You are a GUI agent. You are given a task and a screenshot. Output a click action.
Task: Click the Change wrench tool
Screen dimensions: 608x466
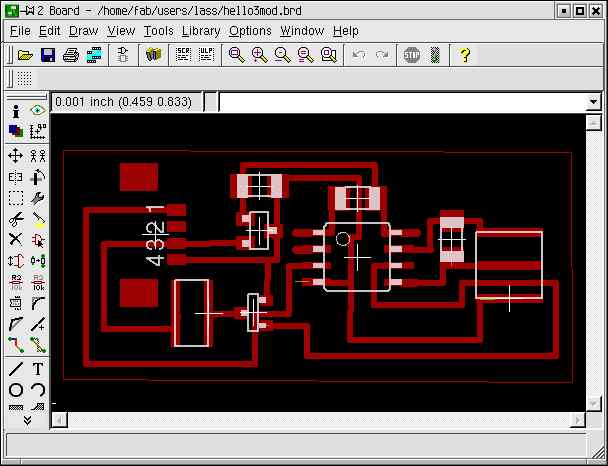(x=38, y=198)
